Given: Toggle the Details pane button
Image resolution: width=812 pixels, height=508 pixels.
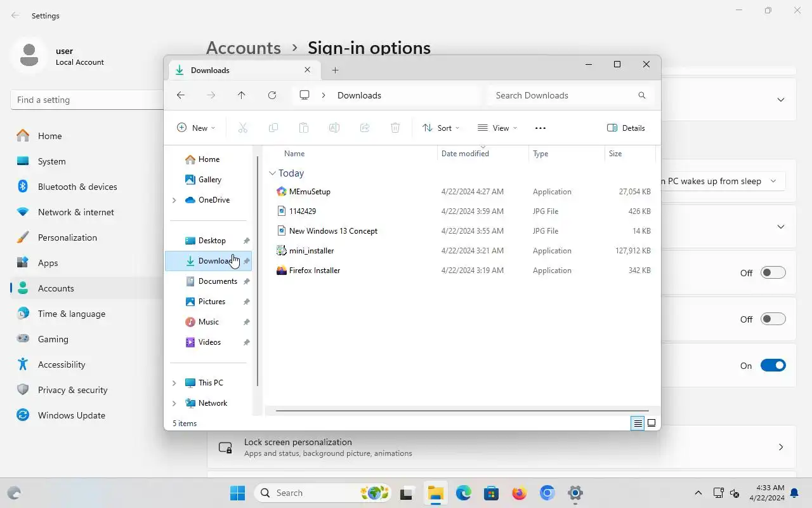Looking at the screenshot, I should coord(626,128).
